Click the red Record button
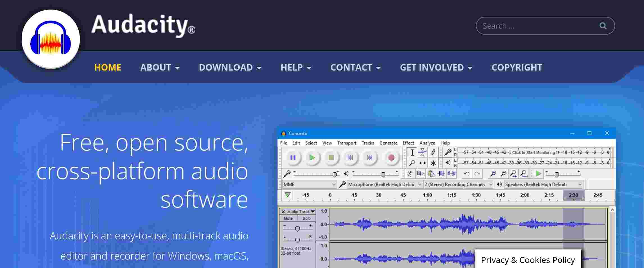Screen dimensions: 644x268 click(391, 157)
